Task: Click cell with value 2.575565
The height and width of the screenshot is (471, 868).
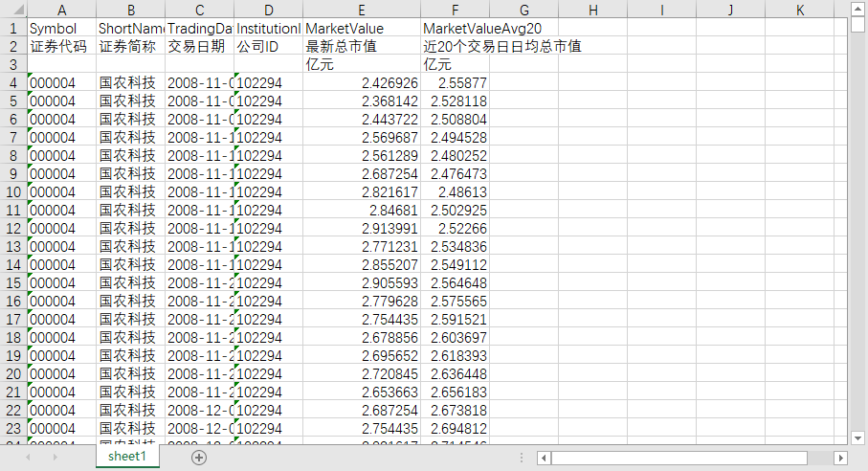Action: click(x=455, y=302)
